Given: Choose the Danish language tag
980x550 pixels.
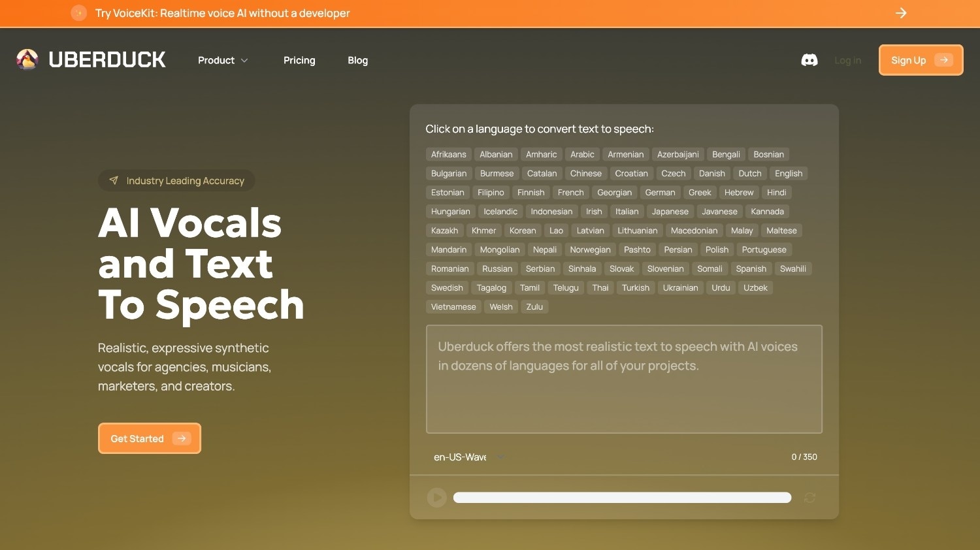Looking at the screenshot, I should pyautogui.click(x=712, y=174).
